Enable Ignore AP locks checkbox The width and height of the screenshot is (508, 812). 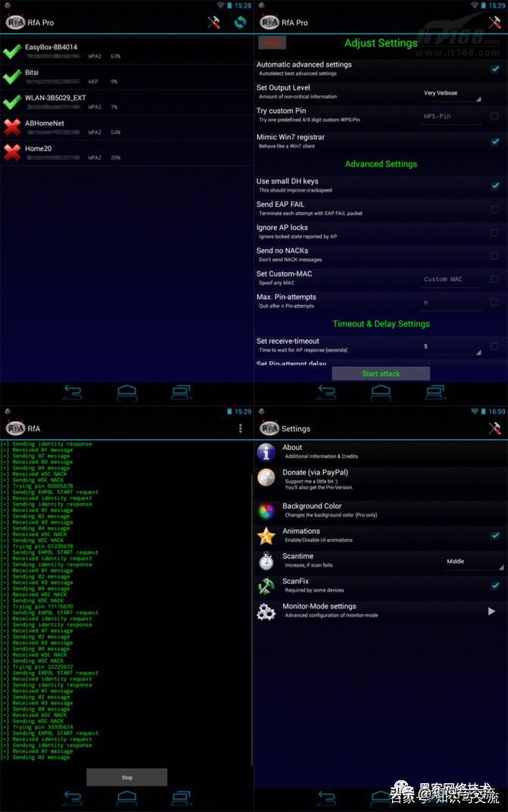(495, 233)
